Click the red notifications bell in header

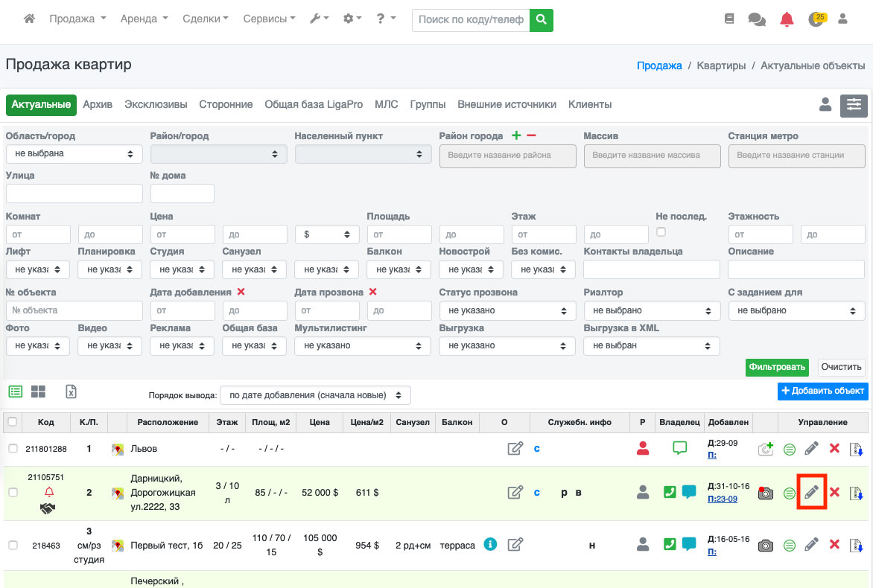pos(787,19)
